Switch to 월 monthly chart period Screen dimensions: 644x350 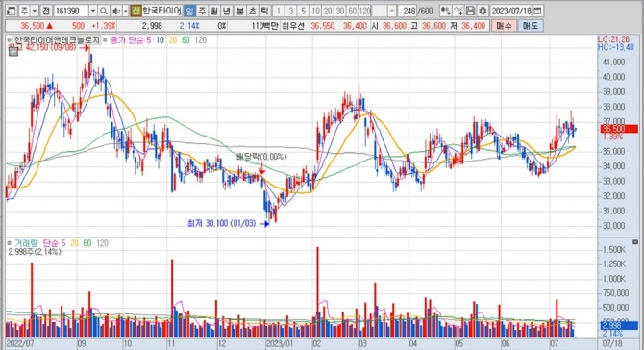click(x=214, y=11)
